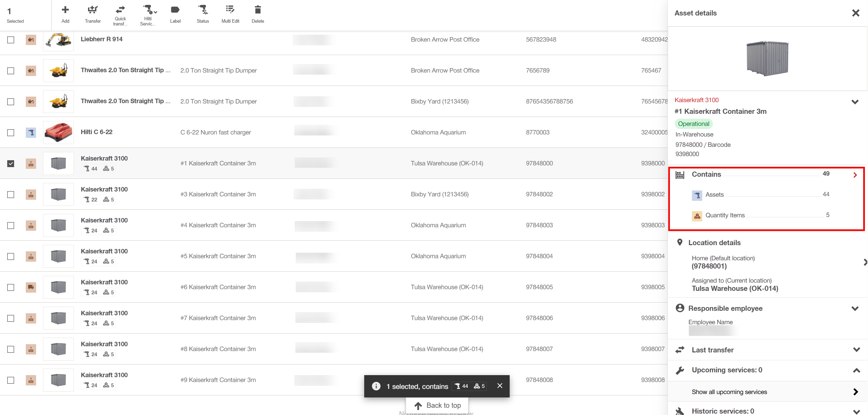Check the Thwaites Bixby Yard row
Viewport: 868px width, 415px height.
[x=11, y=102]
